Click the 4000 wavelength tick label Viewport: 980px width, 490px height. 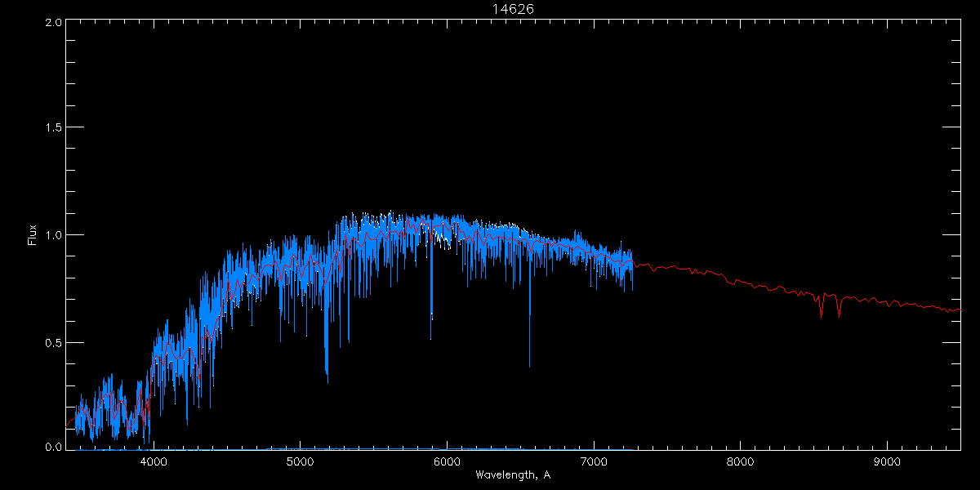[154, 461]
